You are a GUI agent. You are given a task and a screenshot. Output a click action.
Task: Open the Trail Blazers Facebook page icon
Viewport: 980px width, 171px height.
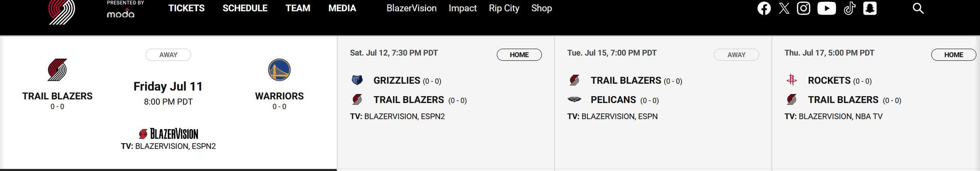pos(764,8)
